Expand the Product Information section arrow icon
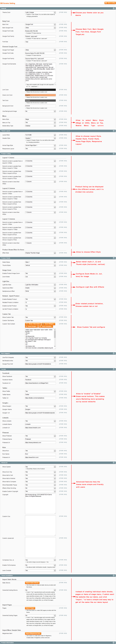Viewport: 116px width, 644px height. click(x=114, y=642)
